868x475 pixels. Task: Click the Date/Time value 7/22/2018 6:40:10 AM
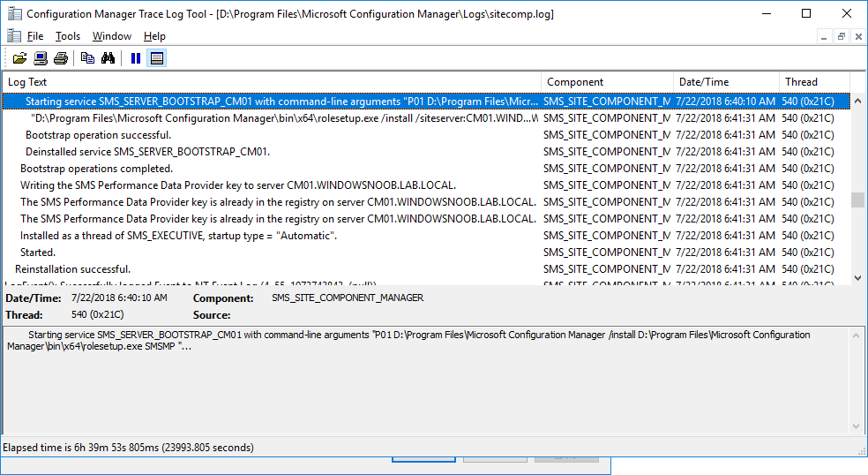point(119,298)
